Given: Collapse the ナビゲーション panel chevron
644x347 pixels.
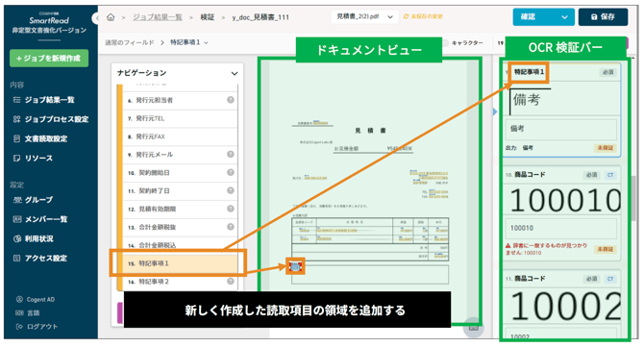Looking at the screenshot, I should 235,73.
